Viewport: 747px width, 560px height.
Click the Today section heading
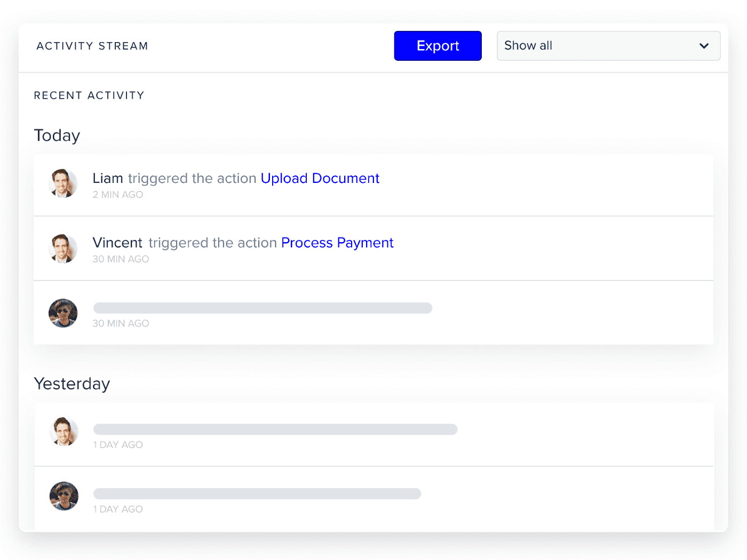[x=57, y=135]
